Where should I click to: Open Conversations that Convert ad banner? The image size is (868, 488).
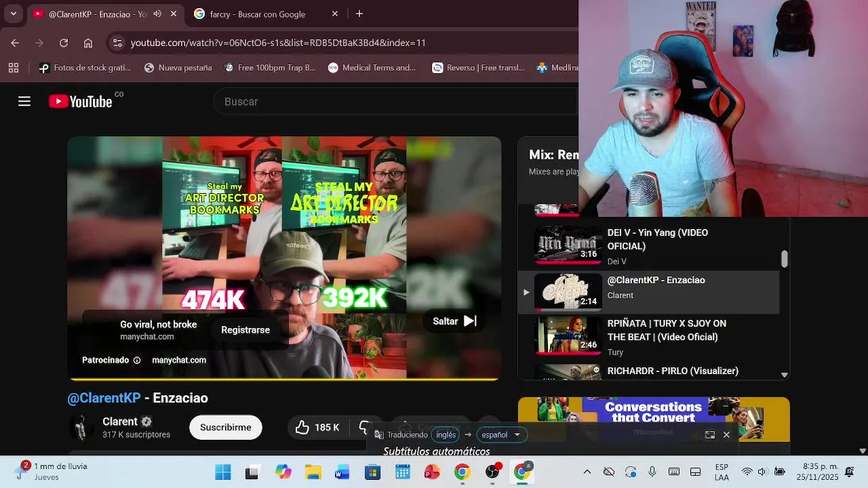654,419
